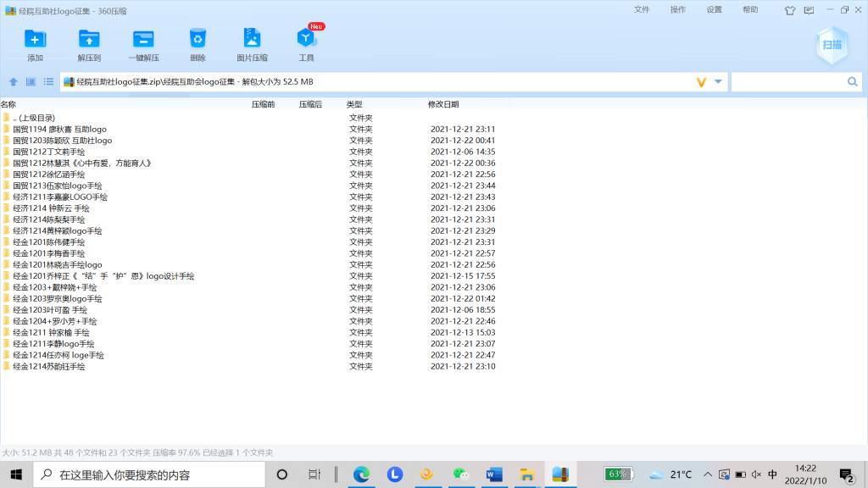Click in the archive search field
The height and width of the screenshot is (488, 868).
point(788,82)
